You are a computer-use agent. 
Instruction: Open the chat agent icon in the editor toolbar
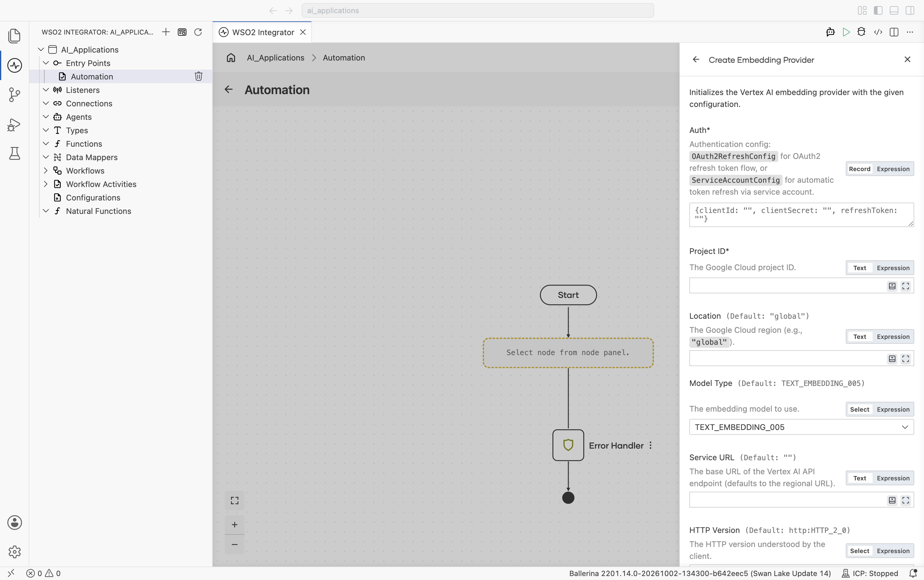click(831, 32)
